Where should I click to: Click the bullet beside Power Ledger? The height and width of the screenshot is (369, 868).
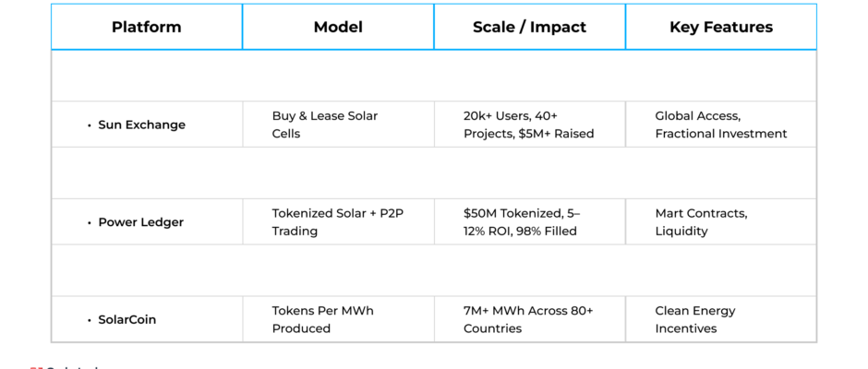click(90, 223)
